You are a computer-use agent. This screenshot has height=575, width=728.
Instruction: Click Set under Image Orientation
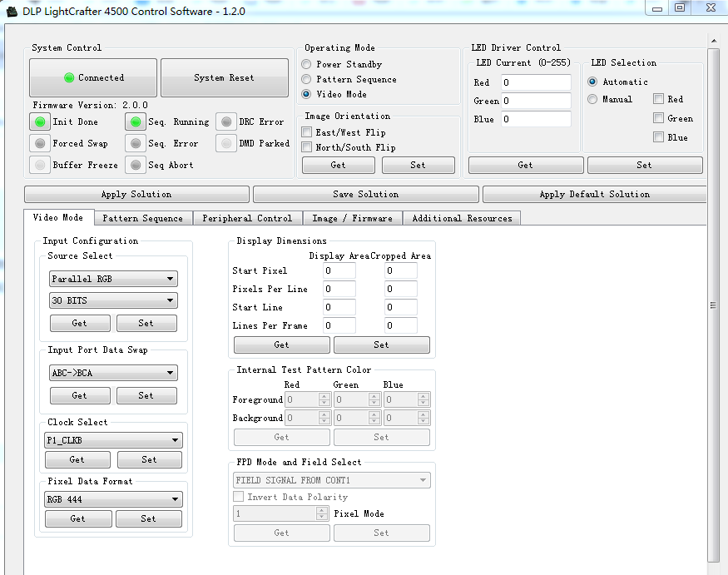coord(418,165)
